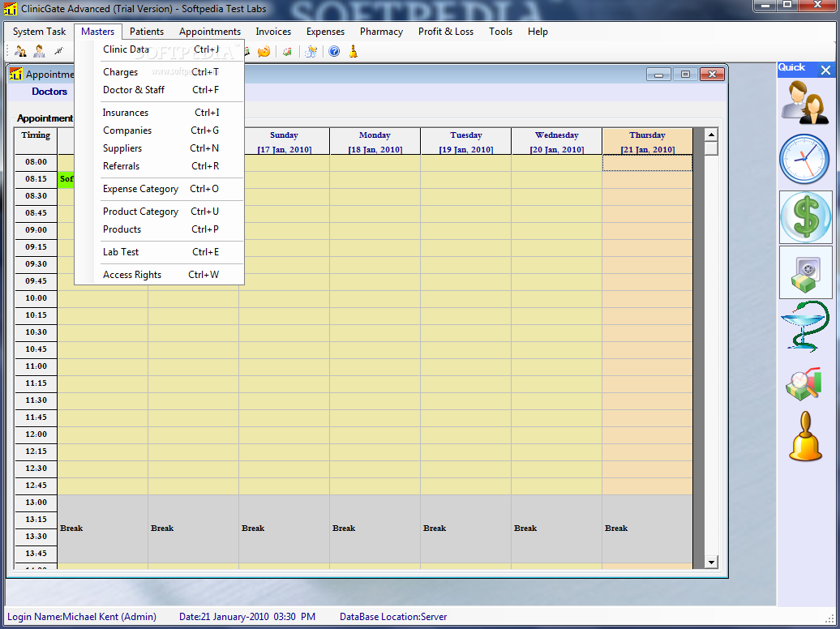Select Product Category menu entry
This screenshot has width=840, height=629.
(160, 211)
